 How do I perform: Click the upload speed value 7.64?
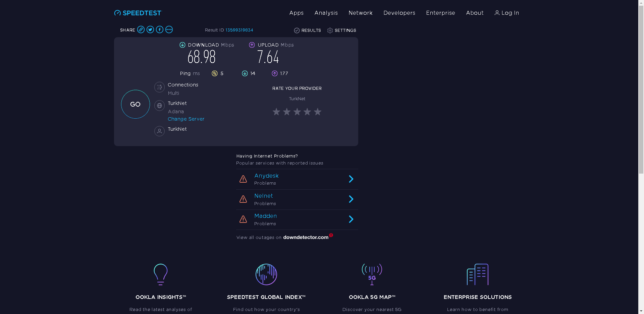click(268, 57)
